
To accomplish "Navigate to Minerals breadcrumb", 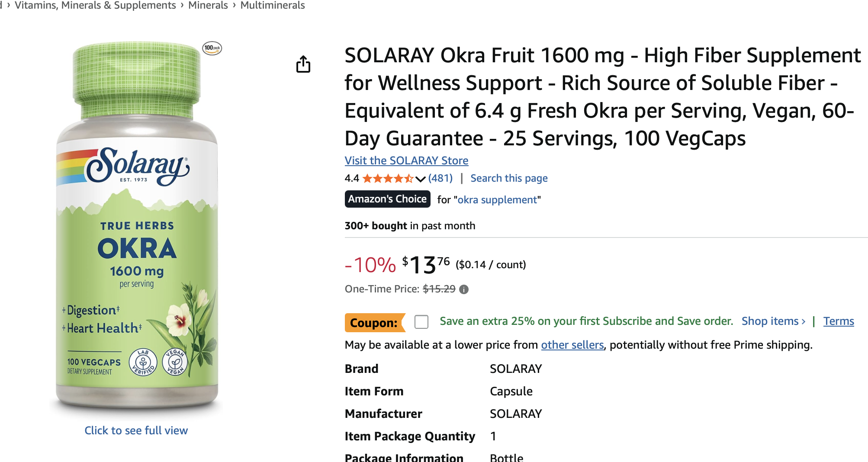I will click(208, 5).
